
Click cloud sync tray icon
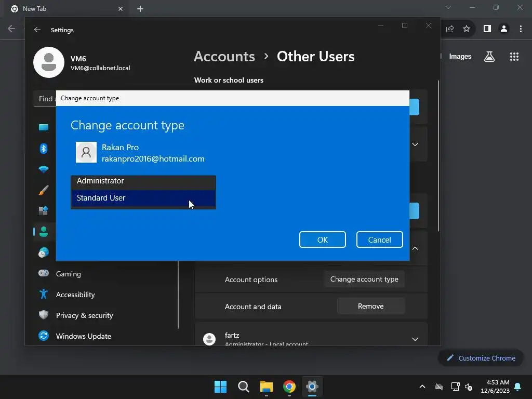[x=439, y=387]
